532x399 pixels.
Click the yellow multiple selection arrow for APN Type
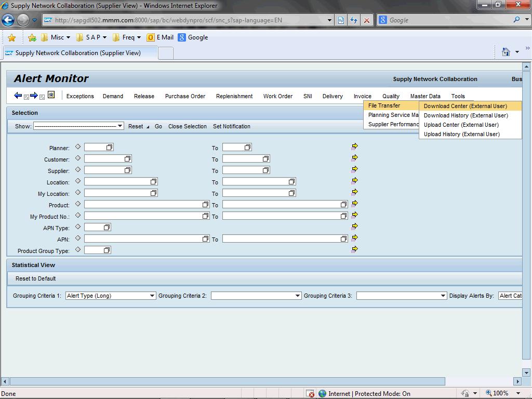click(x=354, y=227)
